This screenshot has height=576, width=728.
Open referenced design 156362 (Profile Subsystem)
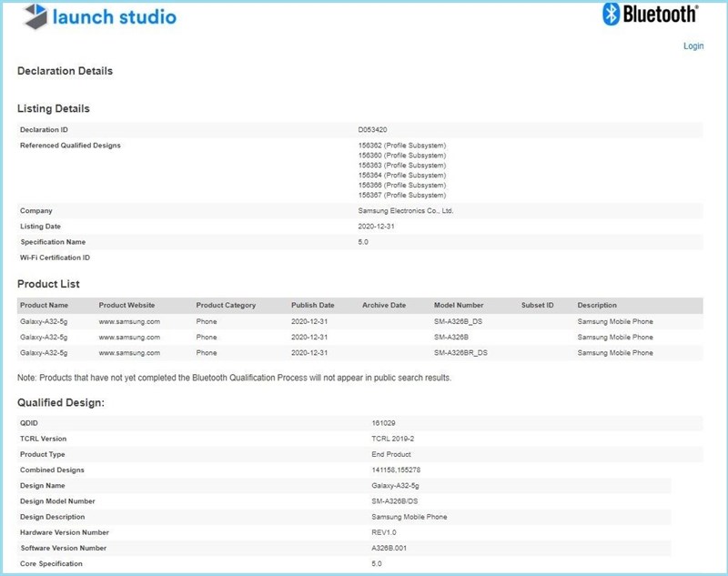pyautogui.click(x=402, y=146)
